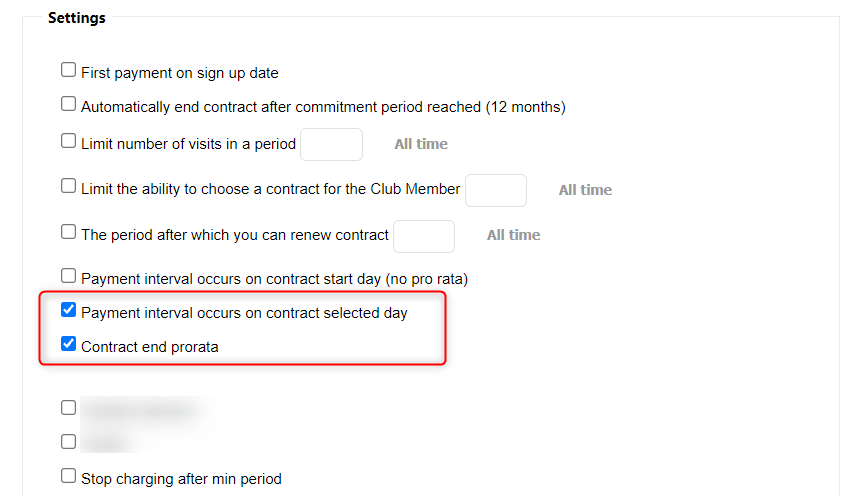Click the renew contract period input box
The height and width of the screenshot is (496, 847).
[x=424, y=236]
